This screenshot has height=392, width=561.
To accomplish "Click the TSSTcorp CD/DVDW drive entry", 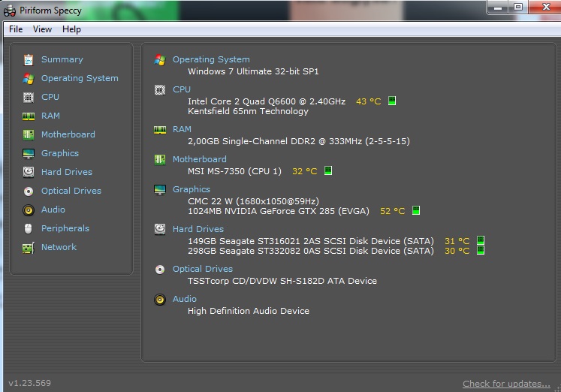I will pyautogui.click(x=282, y=281).
